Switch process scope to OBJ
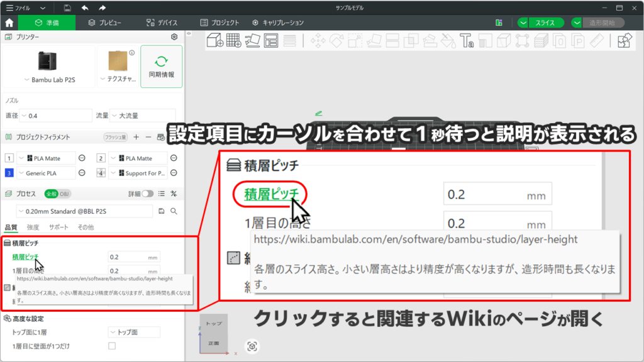This screenshot has height=362, width=644. (x=65, y=194)
